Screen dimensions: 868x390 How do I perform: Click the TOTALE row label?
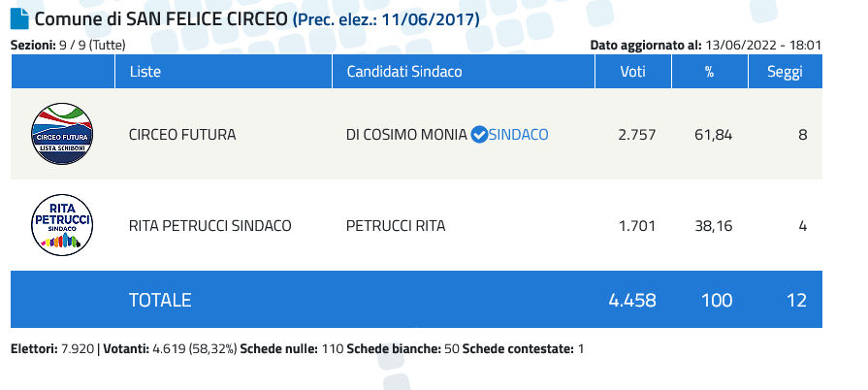pos(160,300)
